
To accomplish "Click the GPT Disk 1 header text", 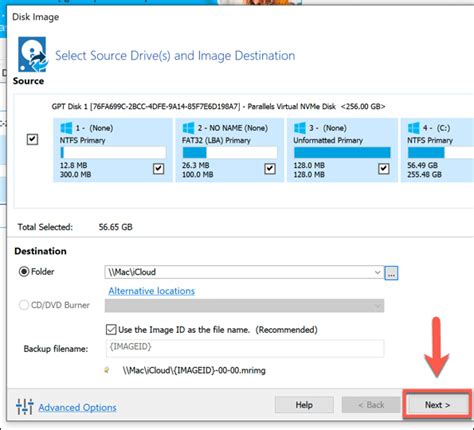I will coord(218,107).
